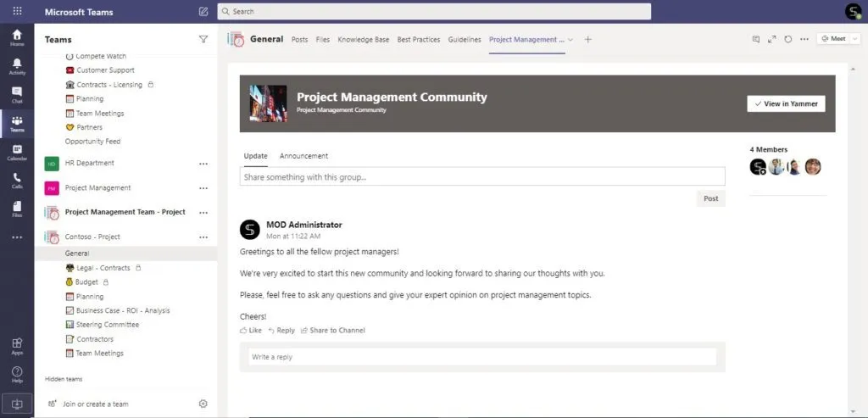Click the download desktop app icon
The width and height of the screenshot is (868, 418).
[x=17, y=404]
